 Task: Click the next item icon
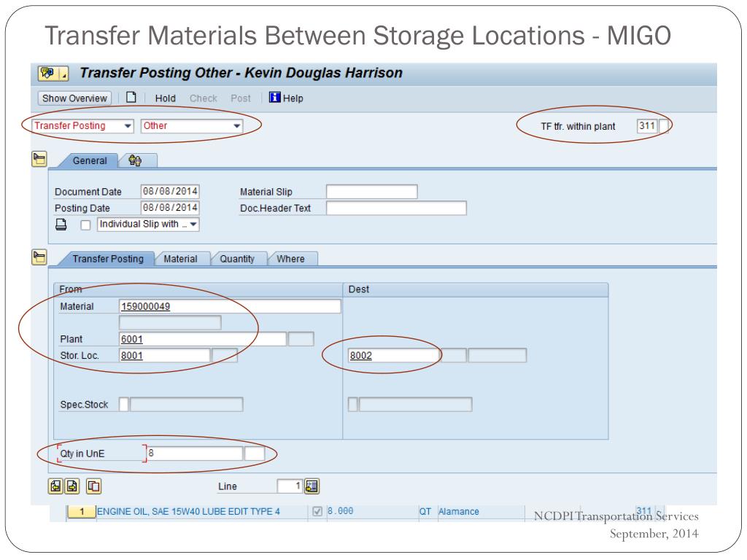72,486
